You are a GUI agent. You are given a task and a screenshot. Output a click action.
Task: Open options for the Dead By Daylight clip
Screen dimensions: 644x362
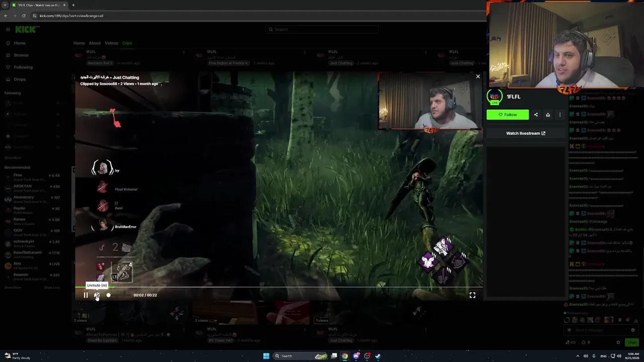pyautogui.click(x=184, y=329)
